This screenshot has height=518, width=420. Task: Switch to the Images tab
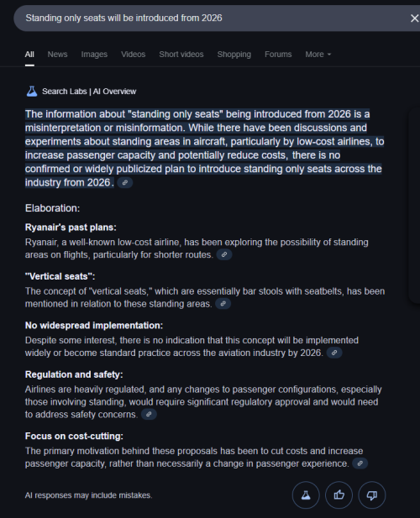[94, 55]
